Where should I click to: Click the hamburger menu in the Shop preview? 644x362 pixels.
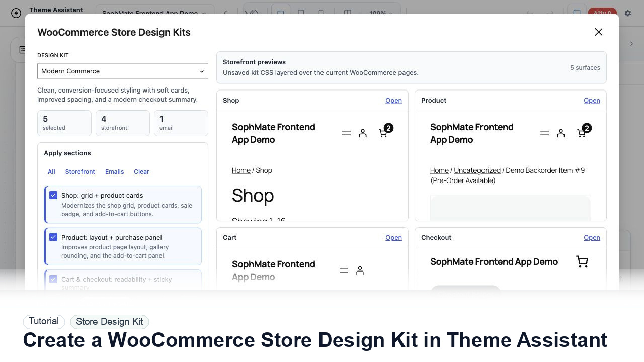click(x=346, y=133)
